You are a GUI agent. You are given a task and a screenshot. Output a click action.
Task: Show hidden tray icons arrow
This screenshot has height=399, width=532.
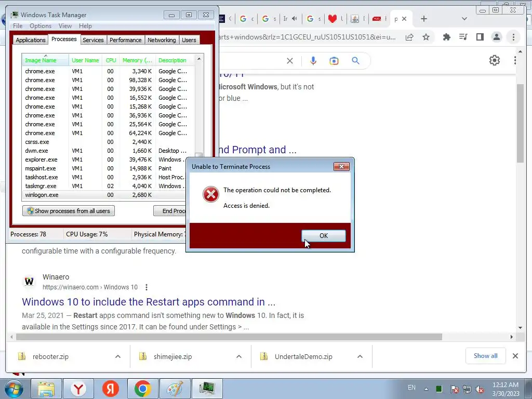[426, 389]
